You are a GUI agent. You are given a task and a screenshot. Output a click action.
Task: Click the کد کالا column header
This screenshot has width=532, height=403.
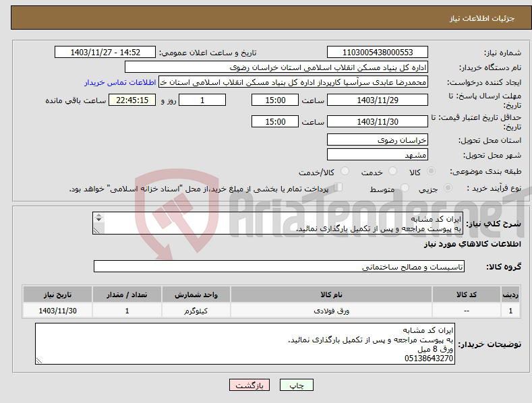point(466,294)
